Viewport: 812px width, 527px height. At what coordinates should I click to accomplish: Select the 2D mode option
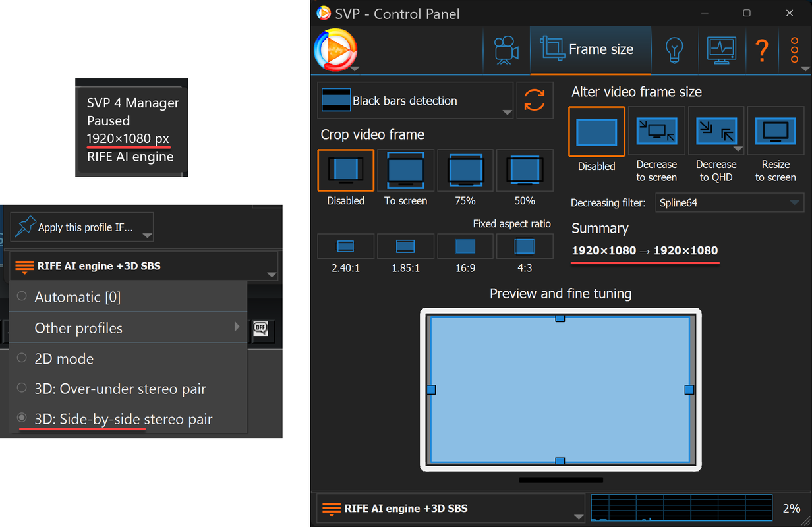coord(129,358)
